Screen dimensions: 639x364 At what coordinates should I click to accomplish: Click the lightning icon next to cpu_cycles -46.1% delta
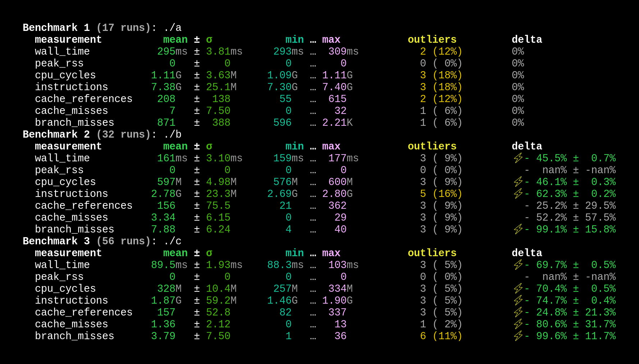coord(518,182)
